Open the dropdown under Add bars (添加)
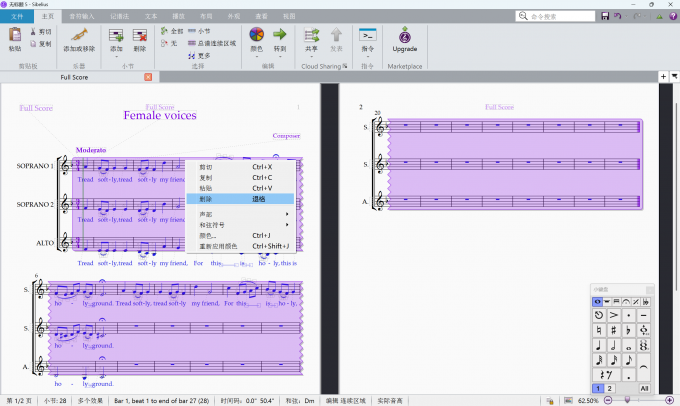Screen dimensions: 680x406 (x=116, y=56)
